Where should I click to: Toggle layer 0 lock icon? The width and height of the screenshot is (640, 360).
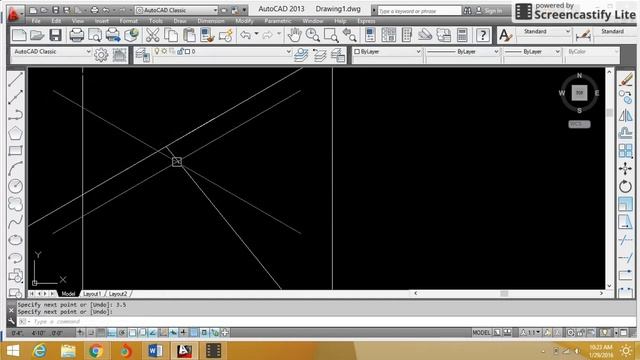[180, 51]
